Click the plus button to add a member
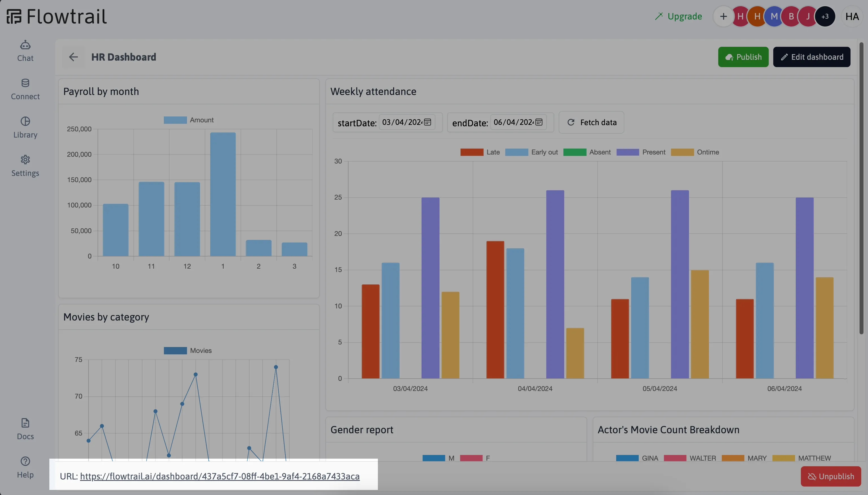This screenshot has height=495, width=868. [x=723, y=16]
